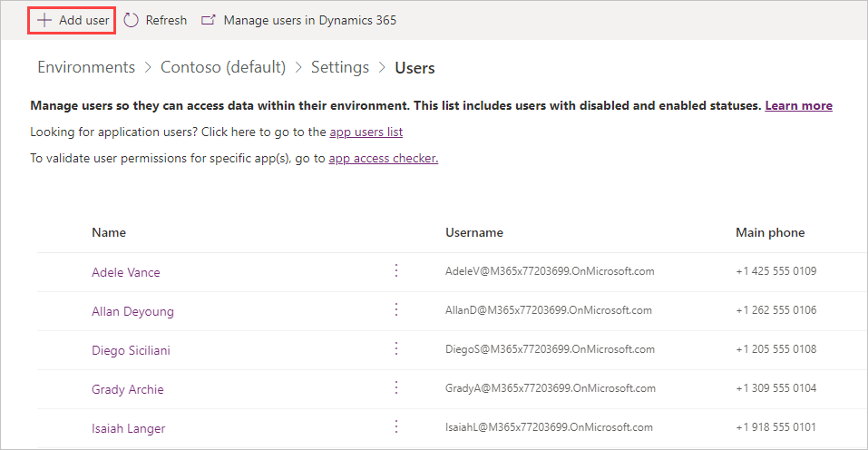Image resolution: width=868 pixels, height=450 pixels.
Task: Select username IsaiahL@M365x77203699.OnMicrosoft.com
Action: pyautogui.click(x=549, y=427)
